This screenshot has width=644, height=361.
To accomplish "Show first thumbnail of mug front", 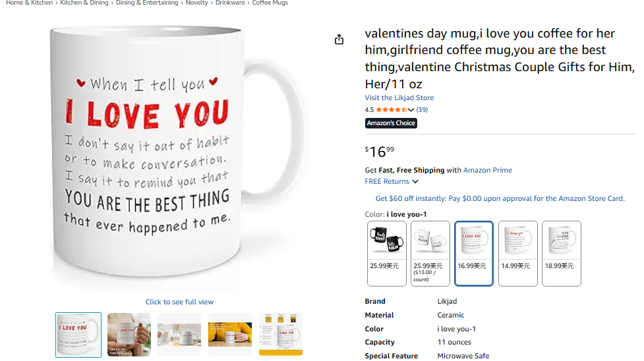I will click(x=78, y=335).
